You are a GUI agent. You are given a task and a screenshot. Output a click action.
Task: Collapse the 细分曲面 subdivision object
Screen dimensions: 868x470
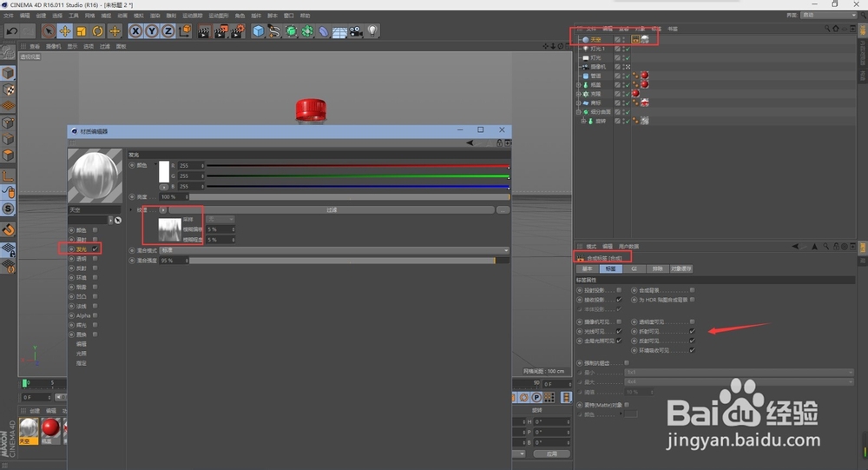578,111
